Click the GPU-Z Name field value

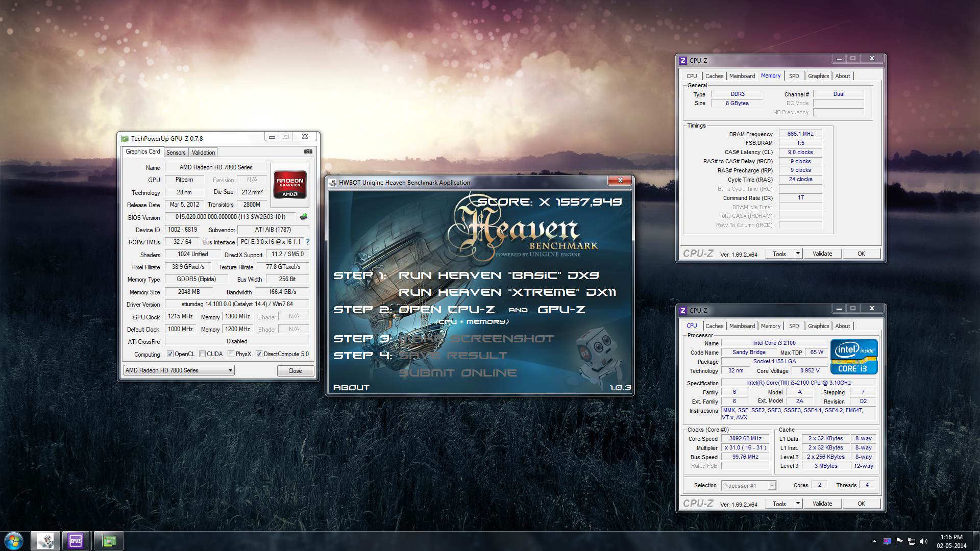click(215, 167)
